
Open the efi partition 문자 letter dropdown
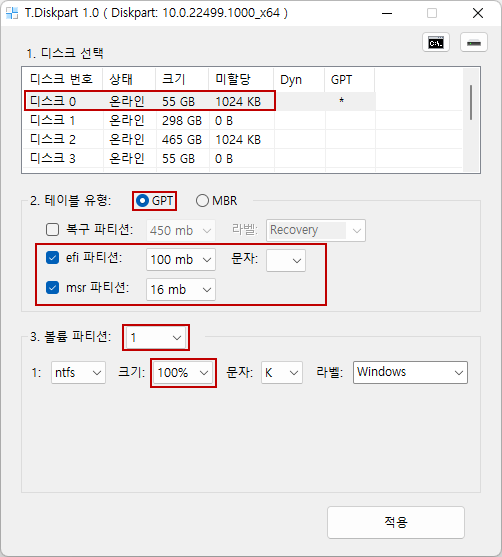[286, 260]
